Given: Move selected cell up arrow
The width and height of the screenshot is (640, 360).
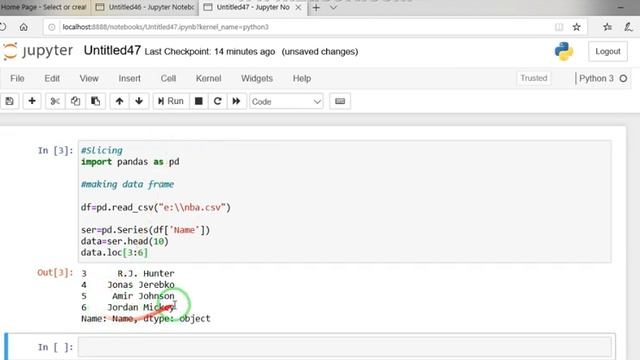Looking at the screenshot, I should point(119,101).
